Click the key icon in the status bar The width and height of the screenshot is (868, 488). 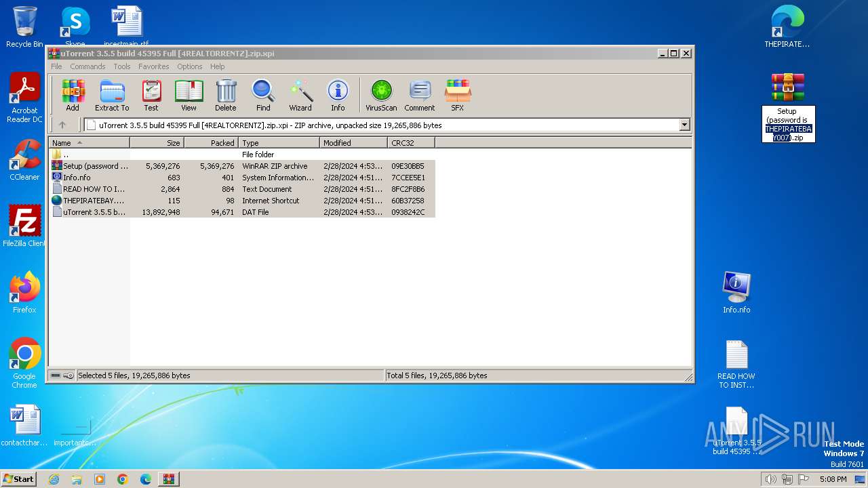pos(68,375)
